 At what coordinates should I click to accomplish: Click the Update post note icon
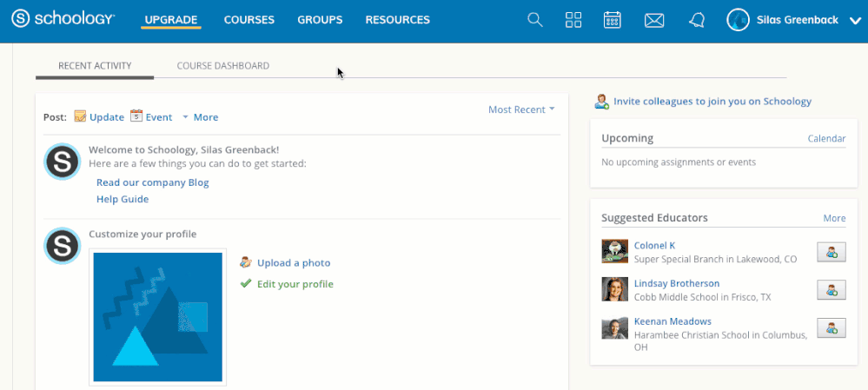(x=80, y=116)
